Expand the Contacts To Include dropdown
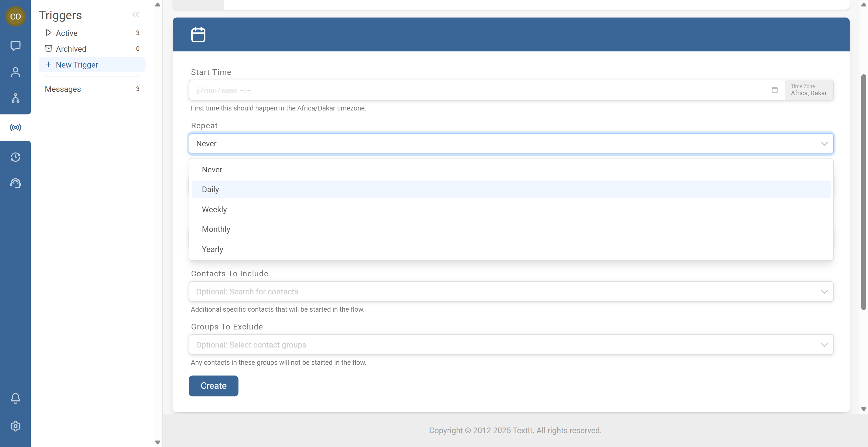Viewport: 868px width, 447px height. pyautogui.click(x=824, y=292)
